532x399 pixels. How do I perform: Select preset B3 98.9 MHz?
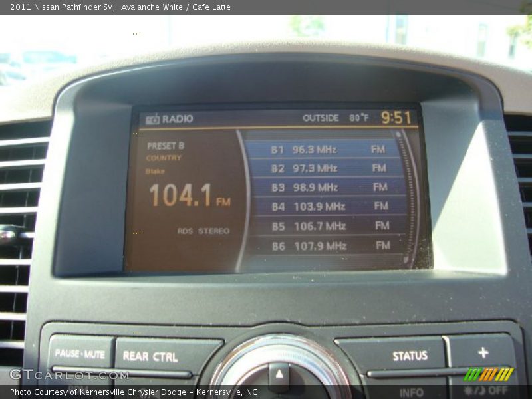tap(327, 187)
